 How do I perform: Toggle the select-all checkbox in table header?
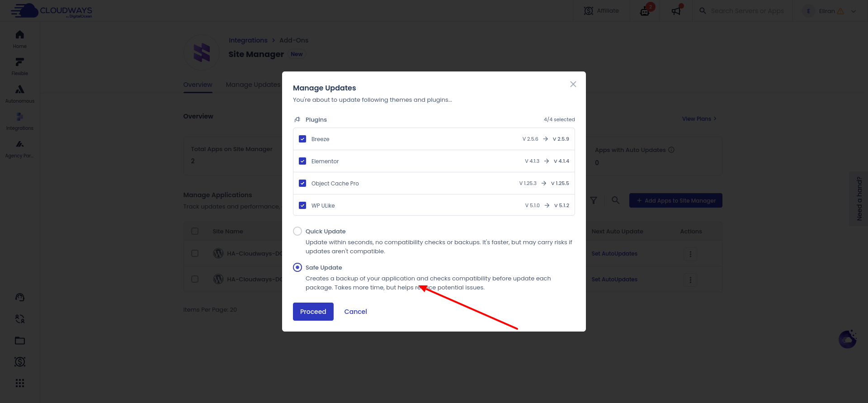click(195, 231)
